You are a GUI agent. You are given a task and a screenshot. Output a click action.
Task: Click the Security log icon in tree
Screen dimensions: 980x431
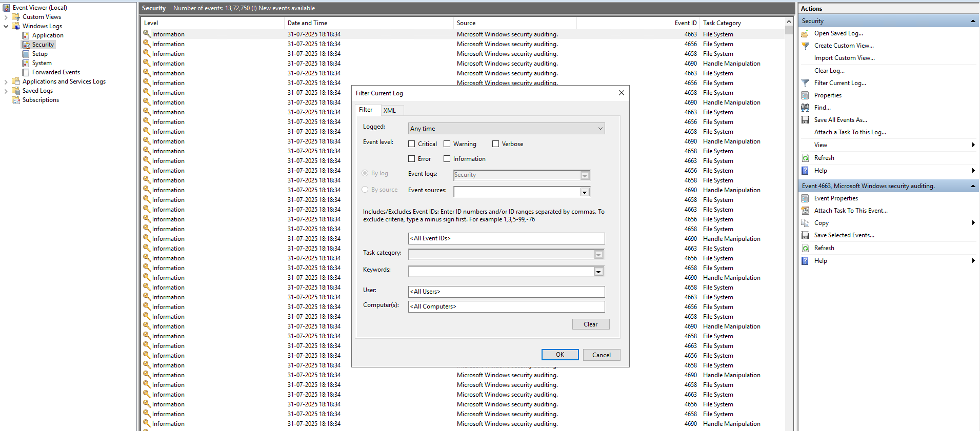coord(26,45)
